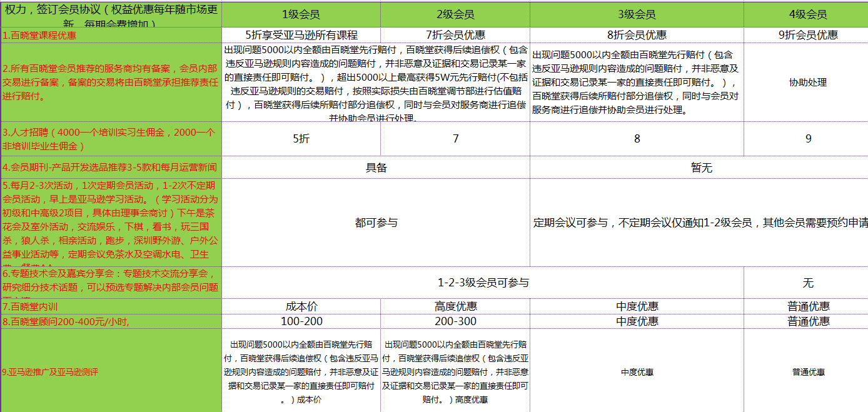868x412 pixels.
Task: Click 中度优惠 in the 百晓堂内训 row
Action: coord(637,306)
